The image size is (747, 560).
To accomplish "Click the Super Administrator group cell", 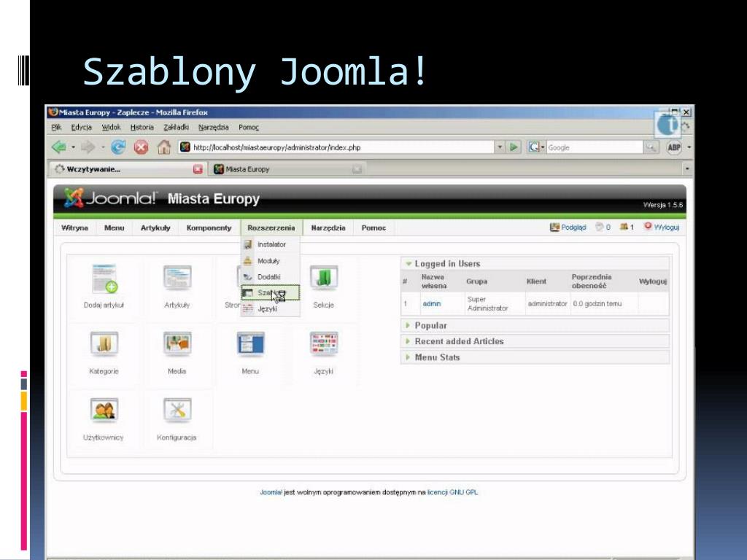I will click(x=494, y=304).
